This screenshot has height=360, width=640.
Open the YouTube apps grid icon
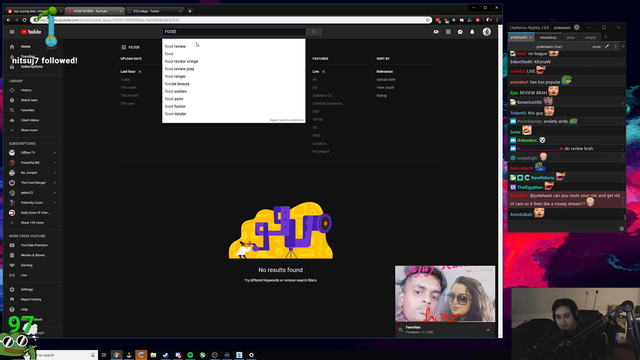pos(448,32)
